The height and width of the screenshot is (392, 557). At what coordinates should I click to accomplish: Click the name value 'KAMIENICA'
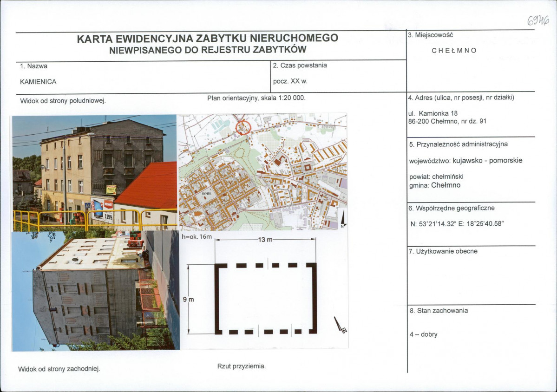click(x=38, y=82)
